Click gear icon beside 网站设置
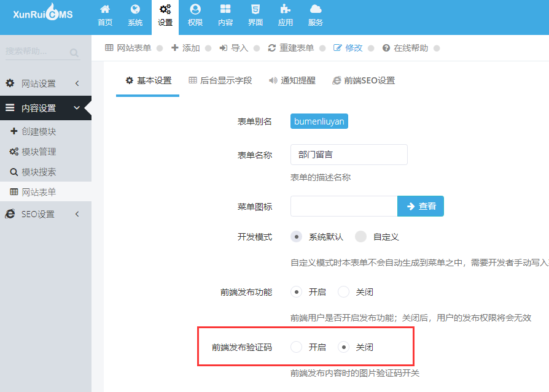549x392 pixels. pos(10,83)
